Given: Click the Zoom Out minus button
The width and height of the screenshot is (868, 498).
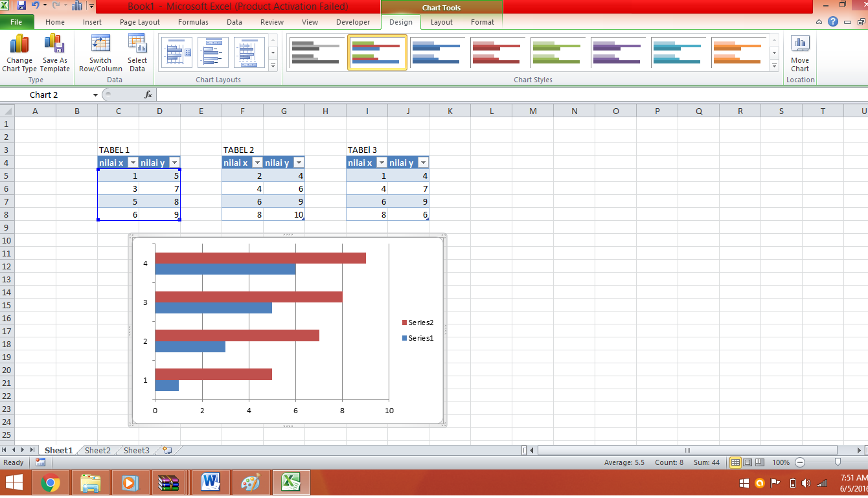Looking at the screenshot, I should [800, 462].
